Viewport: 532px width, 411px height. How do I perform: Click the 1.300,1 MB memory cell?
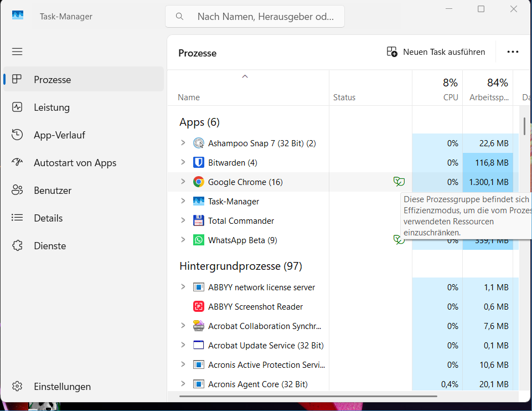[488, 182]
